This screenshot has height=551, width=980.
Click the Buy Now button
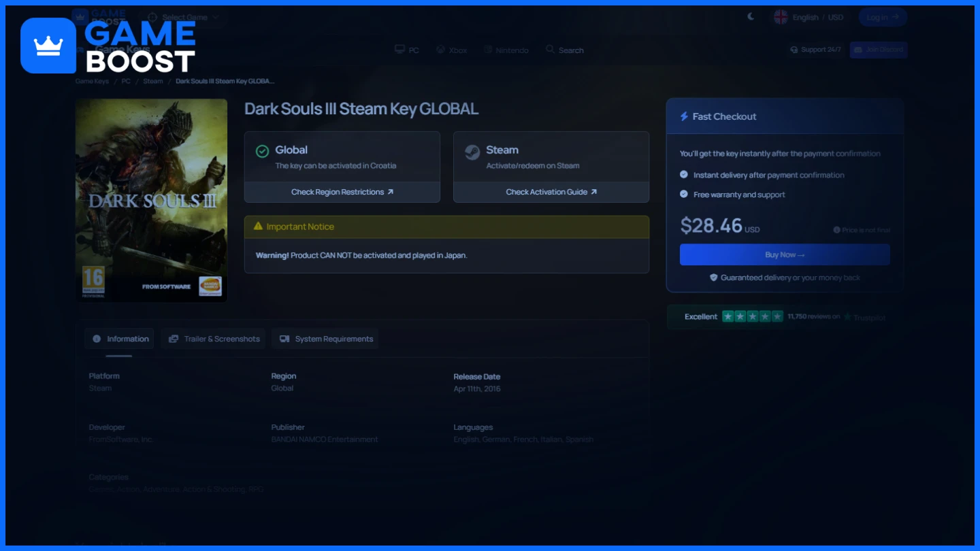point(785,254)
